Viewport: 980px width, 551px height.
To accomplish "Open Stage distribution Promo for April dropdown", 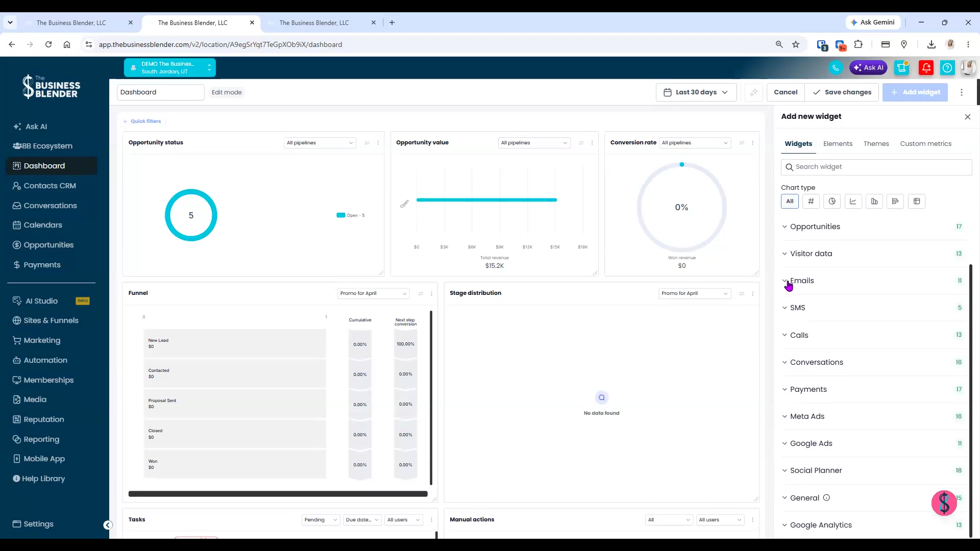I will click(x=695, y=293).
